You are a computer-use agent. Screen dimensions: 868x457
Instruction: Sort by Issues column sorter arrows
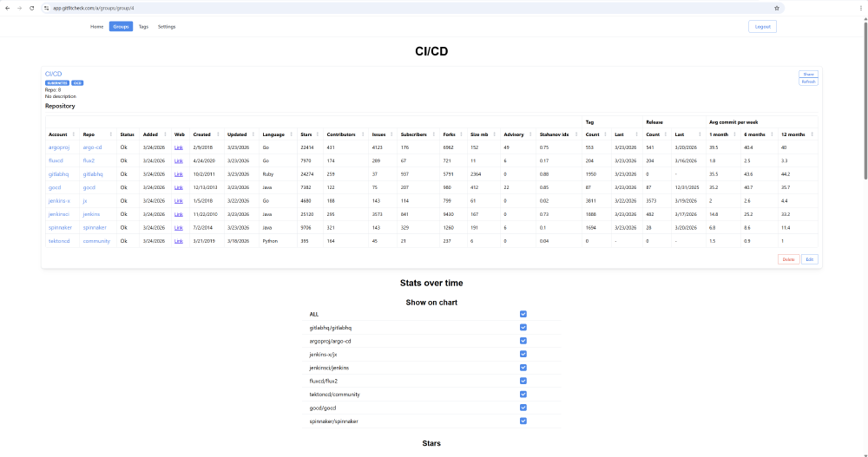pos(391,134)
